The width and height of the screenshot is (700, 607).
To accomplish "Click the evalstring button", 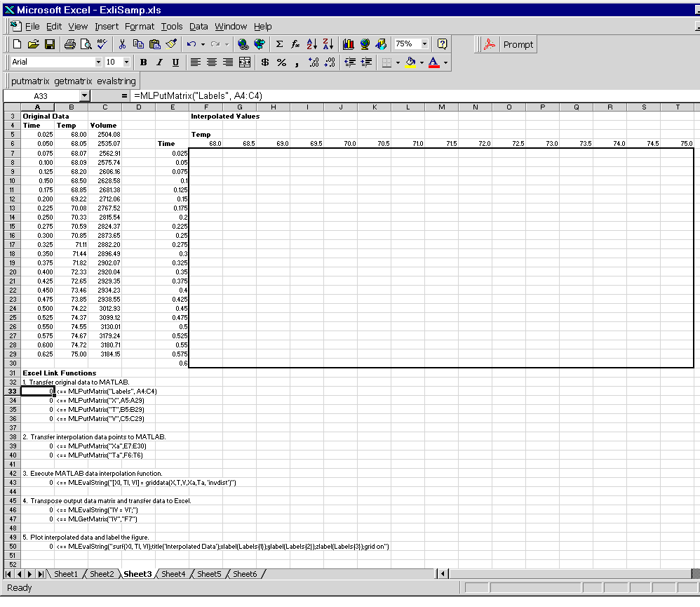I will click(x=116, y=81).
